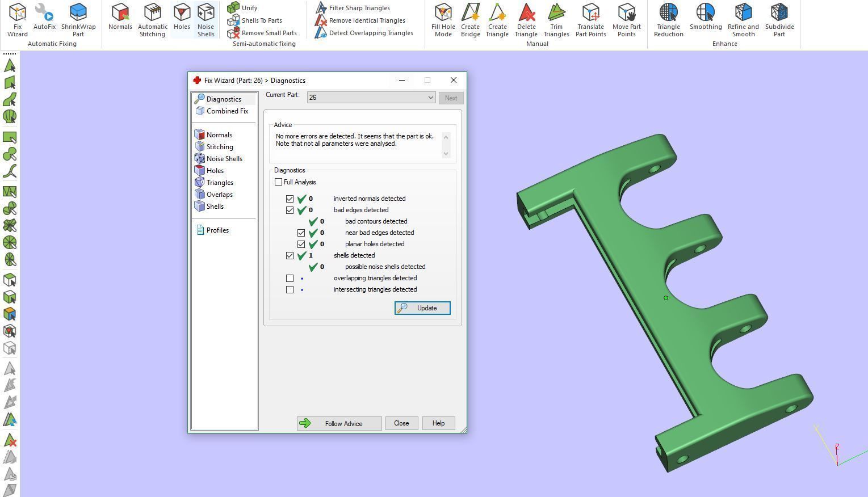This screenshot has width=868, height=497.
Task: Uncheck near bad edges detected
Action: [x=301, y=233]
